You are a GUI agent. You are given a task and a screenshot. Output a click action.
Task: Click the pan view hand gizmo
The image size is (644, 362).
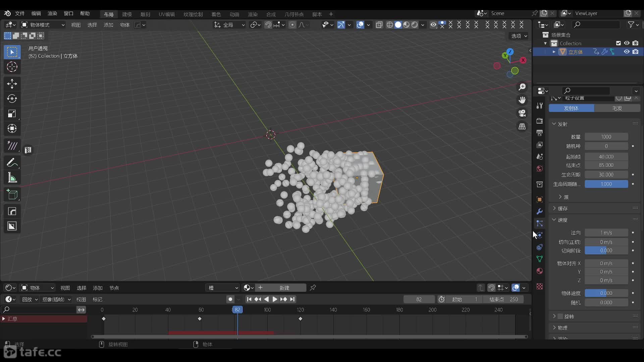coord(522,100)
